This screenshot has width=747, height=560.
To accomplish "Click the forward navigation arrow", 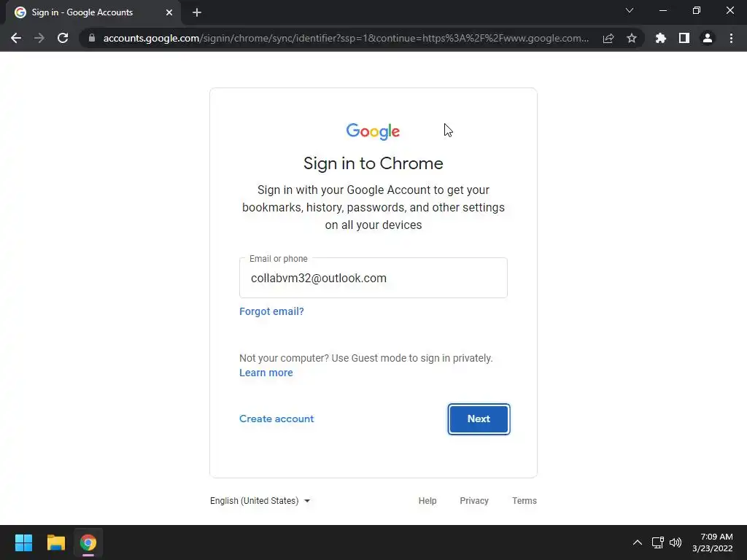I will click(x=39, y=38).
